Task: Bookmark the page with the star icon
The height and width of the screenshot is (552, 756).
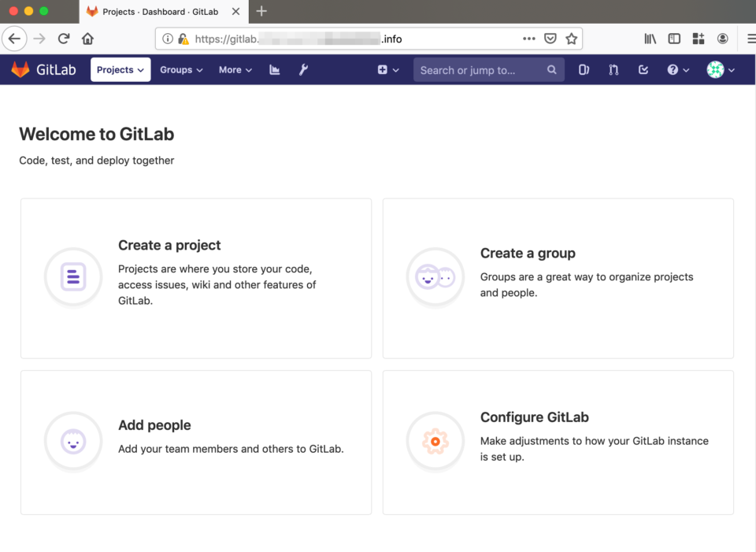Action: click(x=572, y=38)
